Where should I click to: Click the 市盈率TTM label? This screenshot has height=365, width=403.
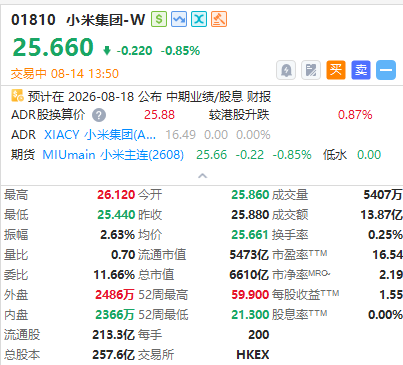pos(299,254)
